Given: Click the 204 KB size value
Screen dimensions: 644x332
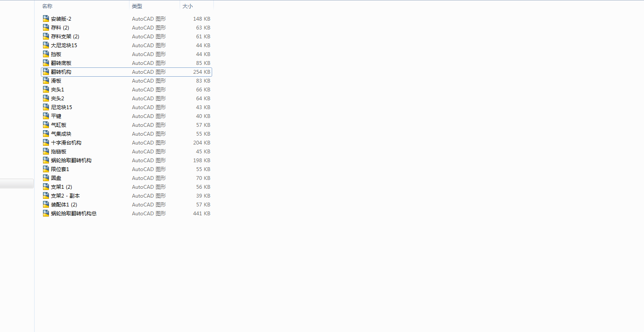Looking at the screenshot, I should 202,143.
